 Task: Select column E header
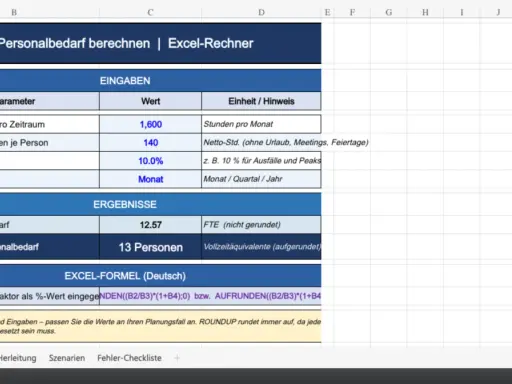(x=327, y=12)
